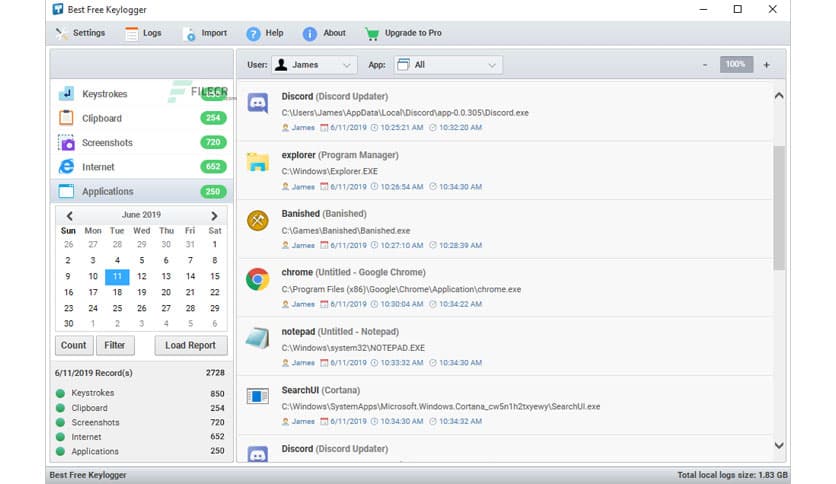This screenshot has height=484, width=836.
Task: Zoom out with the minus button
Action: coord(705,64)
